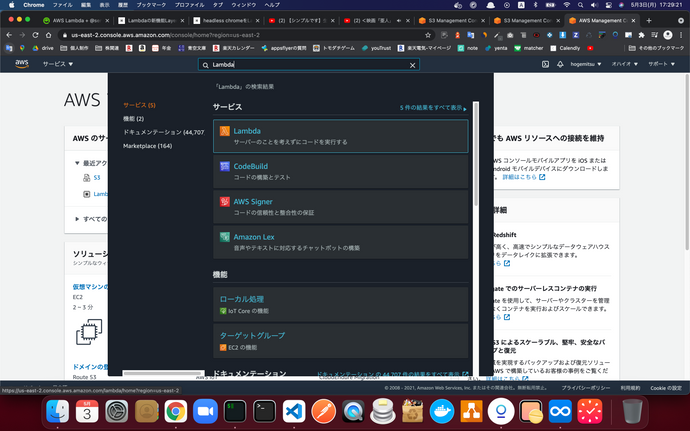
Task: Expand the すべての services section triangle
Action: click(x=77, y=219)
